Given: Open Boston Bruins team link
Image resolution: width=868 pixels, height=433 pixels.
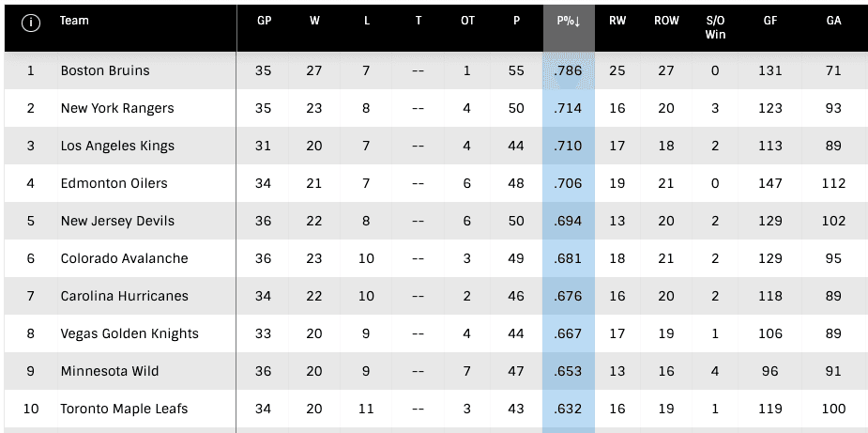Looking at the screenshot, I should tap(105, 70).
